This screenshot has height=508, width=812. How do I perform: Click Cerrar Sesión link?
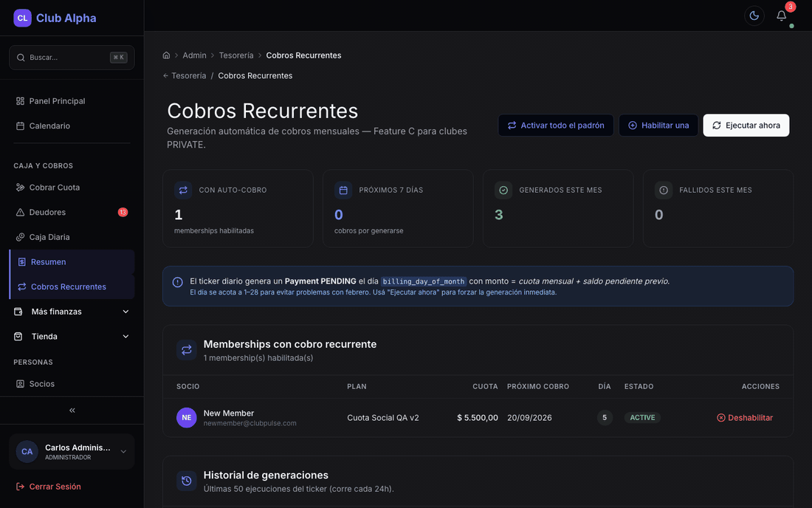[x=49, y=487]
